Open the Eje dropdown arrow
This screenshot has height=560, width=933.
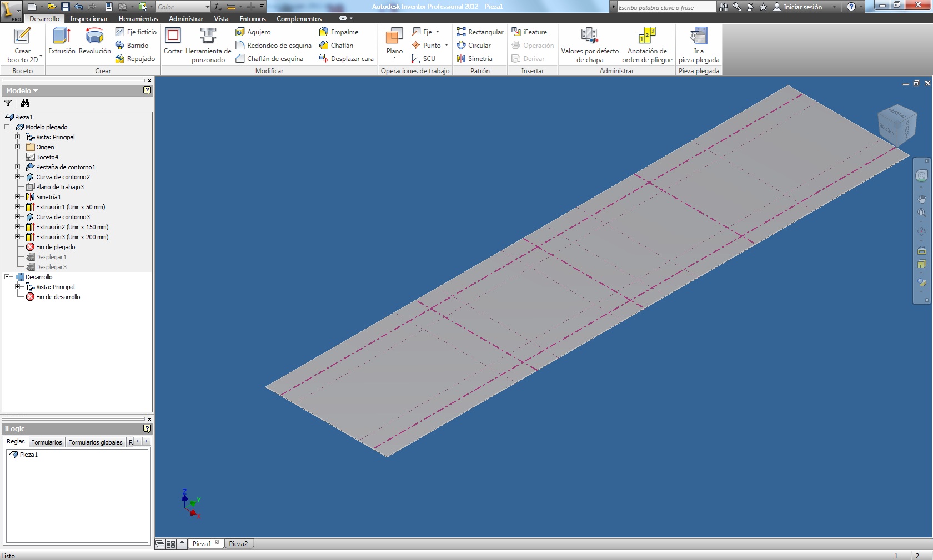coord(438,32)
